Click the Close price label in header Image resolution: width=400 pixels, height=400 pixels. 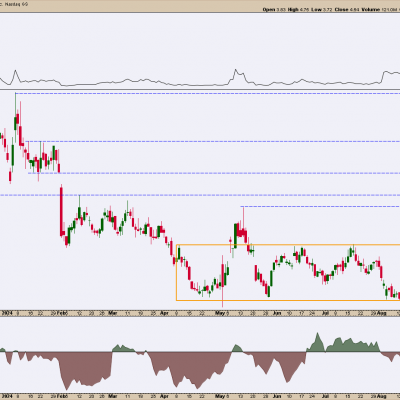pos(341,10)
